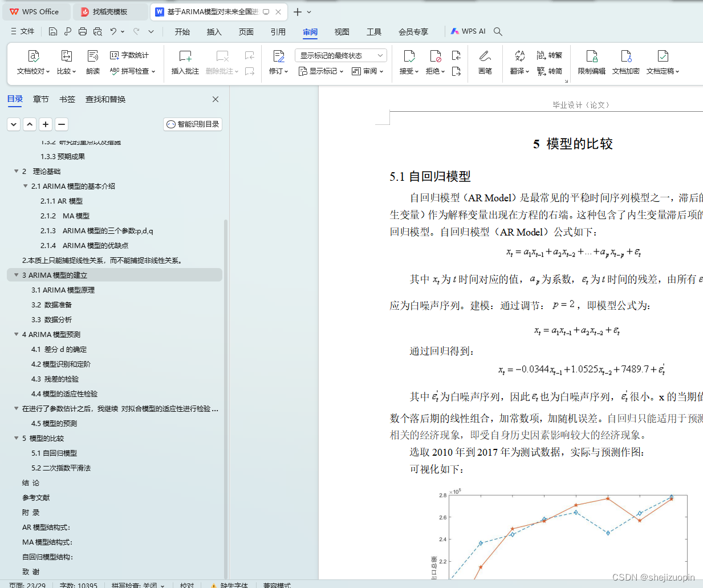Run 拼写检查 spell check
Screen dimensions: 703x588
click(x=132, y=71)
